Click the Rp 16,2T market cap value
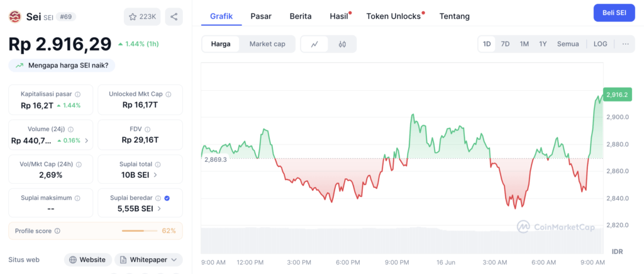 pyautogui.click(x=37, y=105)
